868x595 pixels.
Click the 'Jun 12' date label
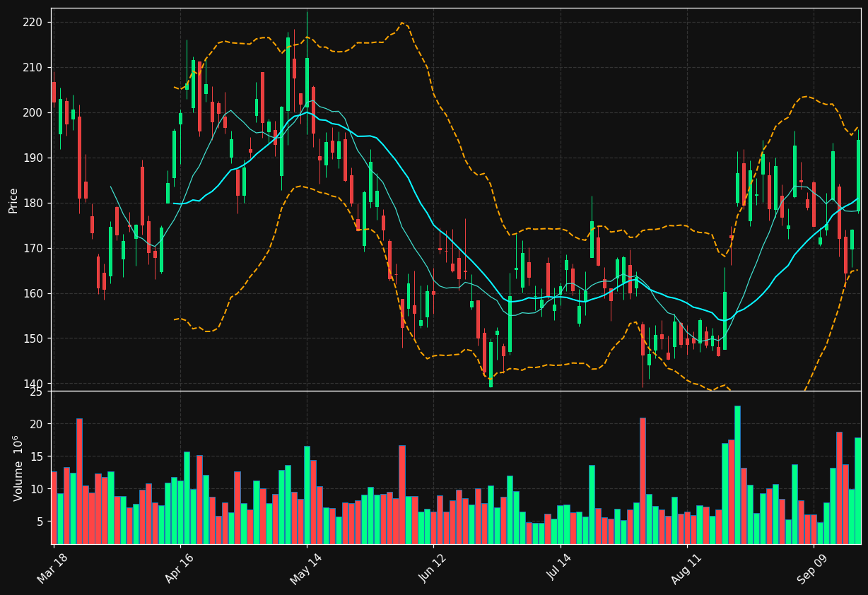point(433,567)
